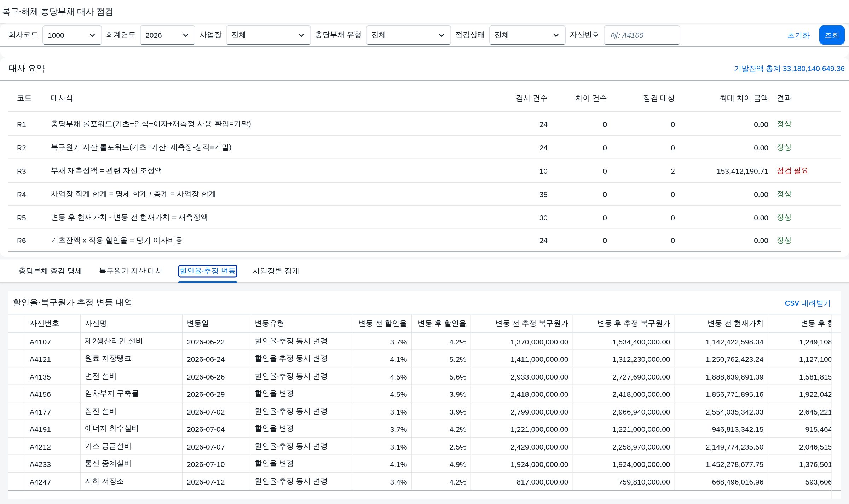Click R3 amount 153,412,190.71

(x=742, y=171)
